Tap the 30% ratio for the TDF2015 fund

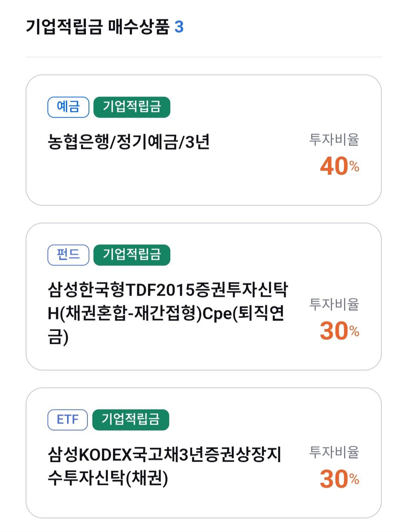[339, 331]
